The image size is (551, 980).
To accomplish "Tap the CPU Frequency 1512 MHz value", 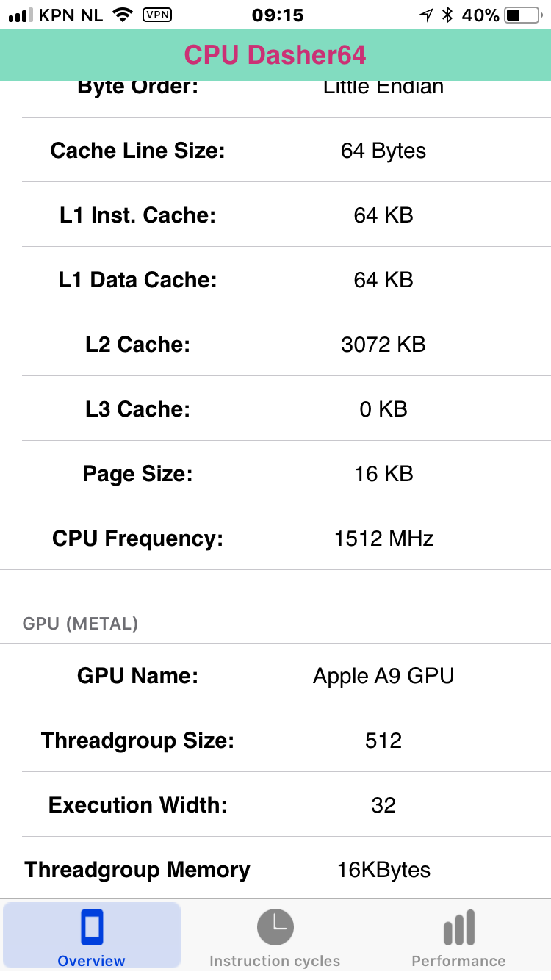I will (x=383, y=538).
